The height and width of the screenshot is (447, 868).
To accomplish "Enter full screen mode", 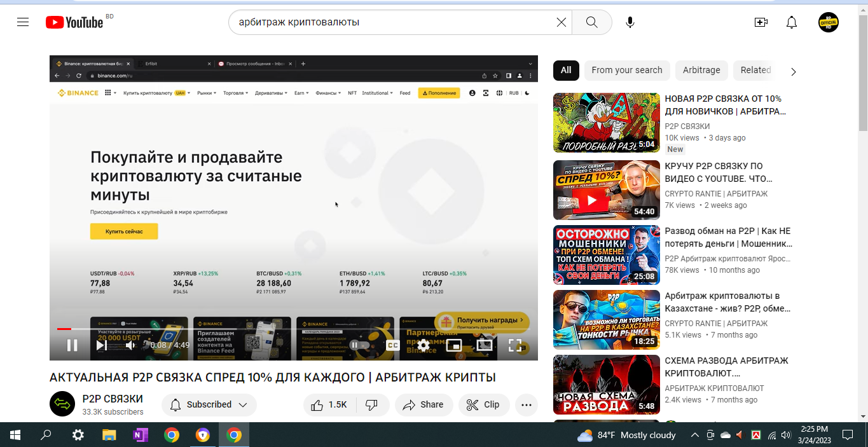I will pos(515,345).
